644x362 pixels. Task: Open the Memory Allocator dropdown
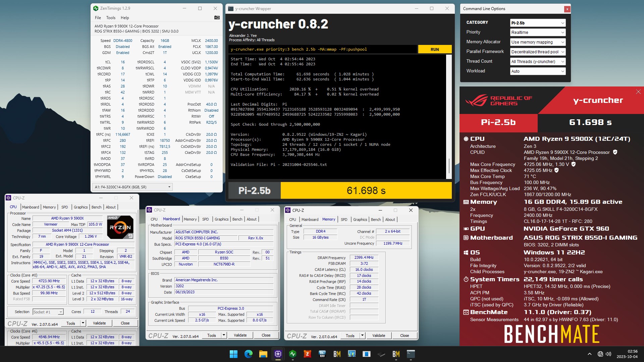[538, 42]
